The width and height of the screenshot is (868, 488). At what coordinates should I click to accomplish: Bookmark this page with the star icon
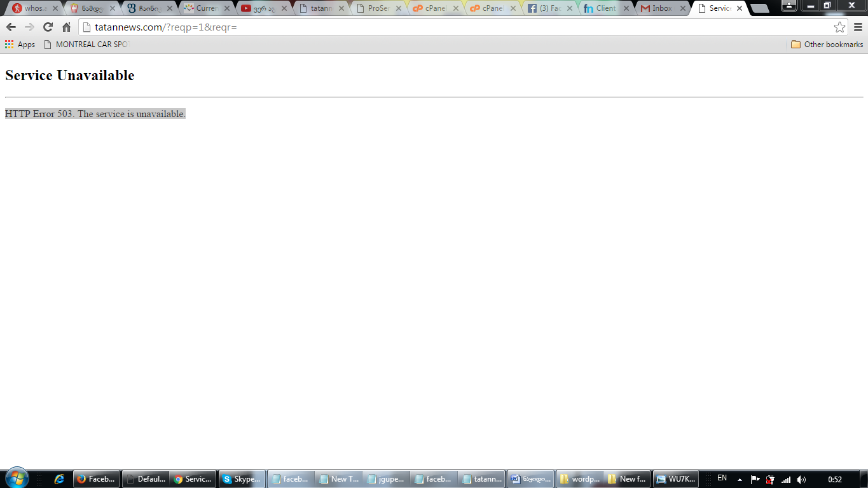click(839, 27)
